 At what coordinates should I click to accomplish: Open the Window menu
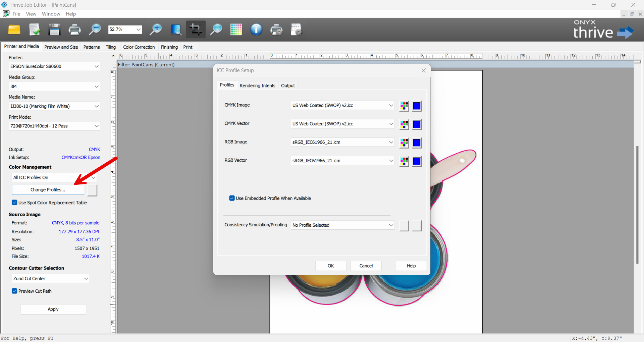[x=51, y=14]
